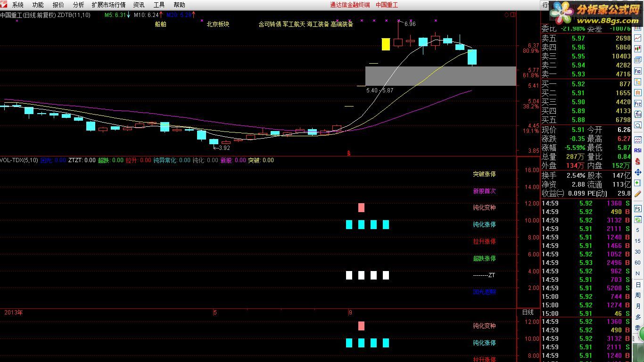The image size is (644, 362).
Task: Open the 自 watchlist icon
Action: click(638, 92)
